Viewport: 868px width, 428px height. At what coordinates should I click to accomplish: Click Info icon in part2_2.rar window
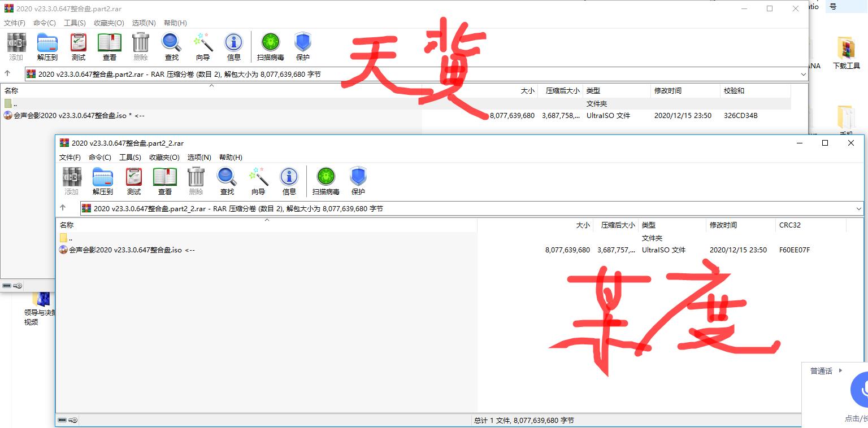coord(289,181)
